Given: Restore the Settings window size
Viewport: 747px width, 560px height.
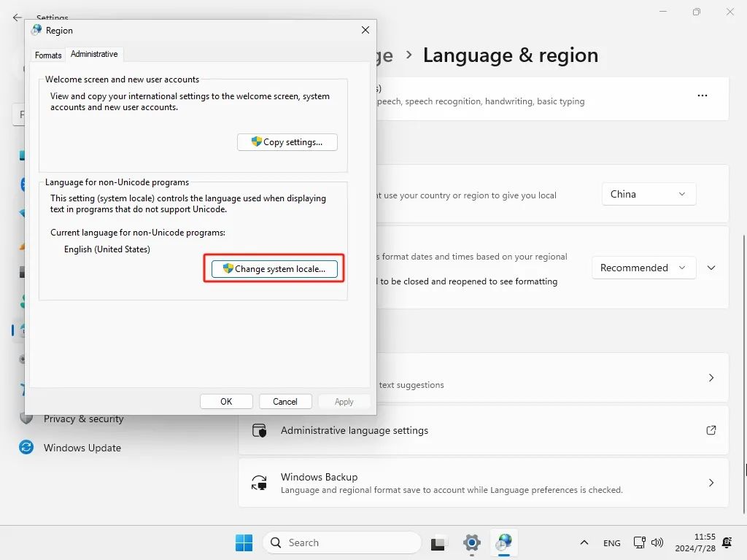Looking at the screenshot, I should point(697,12).
